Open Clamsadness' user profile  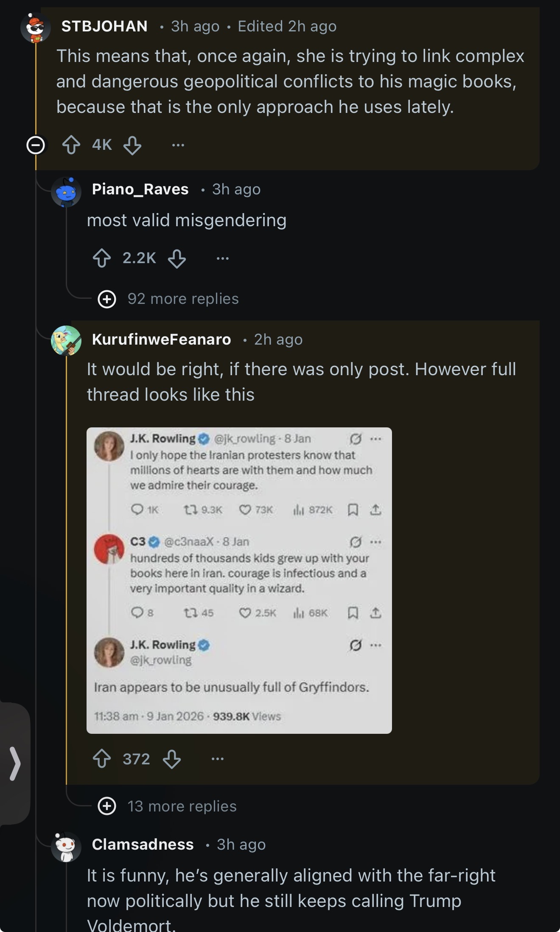pyautogui.click(x=143, y=845)
